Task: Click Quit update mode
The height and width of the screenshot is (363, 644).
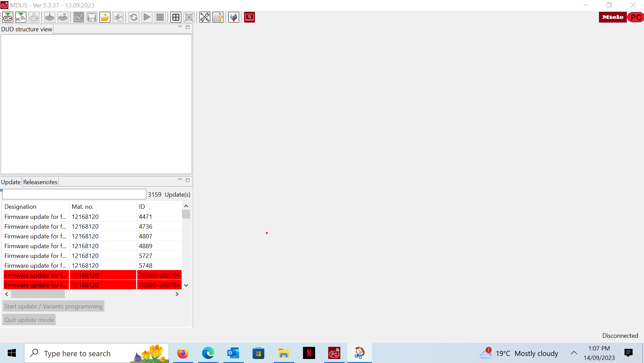Action: click(29, 319)
